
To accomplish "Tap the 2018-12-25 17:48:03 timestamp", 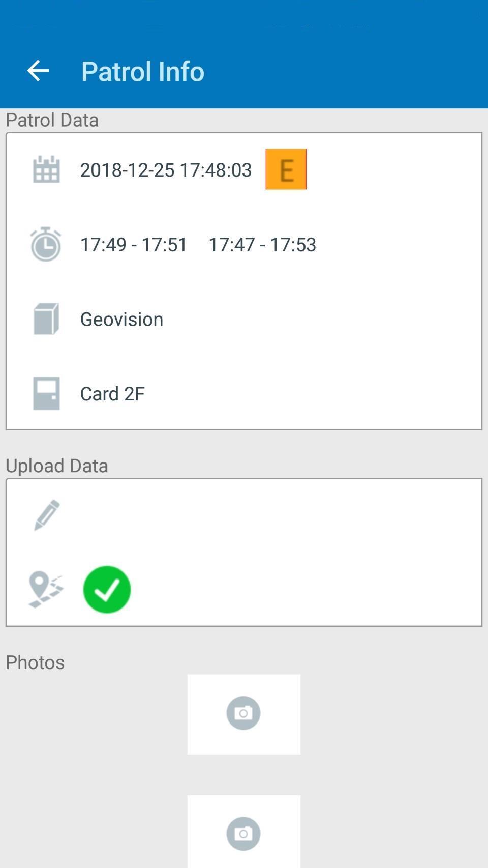I will [166, 170].
